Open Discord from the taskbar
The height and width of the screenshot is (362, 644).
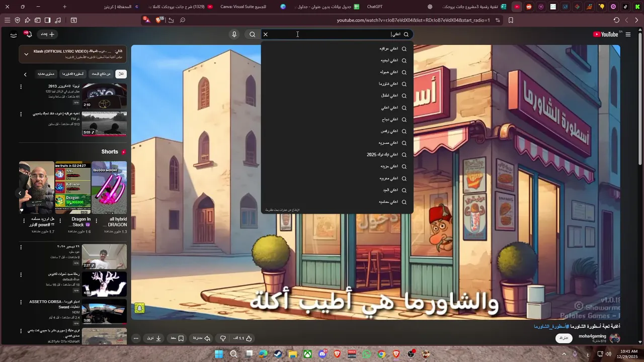[323, 354]
